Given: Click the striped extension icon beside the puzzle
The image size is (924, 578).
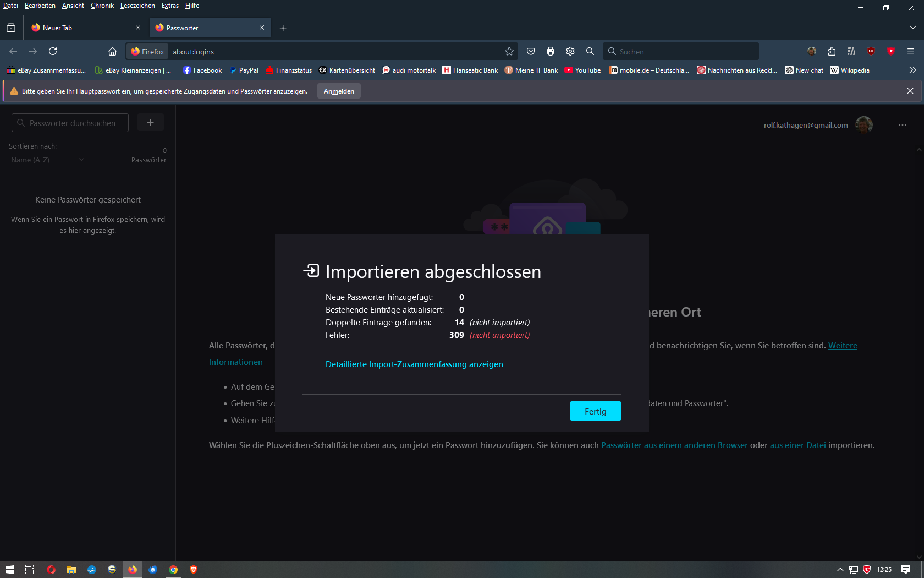Looking at the screenshot, I should (x=851, y=51).
